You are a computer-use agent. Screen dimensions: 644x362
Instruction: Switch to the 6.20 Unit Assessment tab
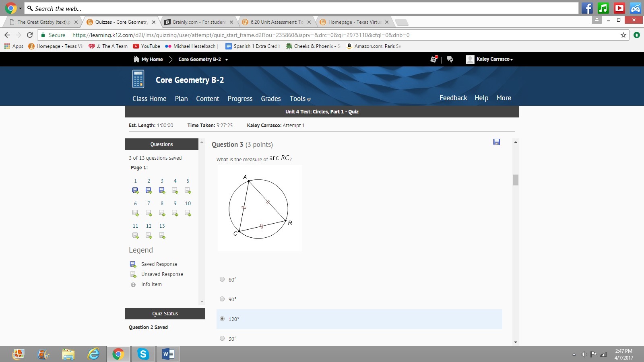coord(277,22)
